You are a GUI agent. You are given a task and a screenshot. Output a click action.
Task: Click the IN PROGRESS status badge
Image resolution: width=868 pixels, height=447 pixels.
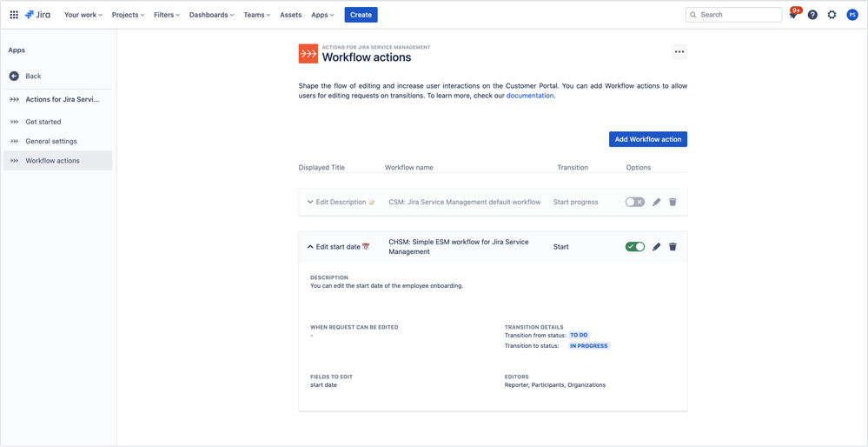pos(589,345)
